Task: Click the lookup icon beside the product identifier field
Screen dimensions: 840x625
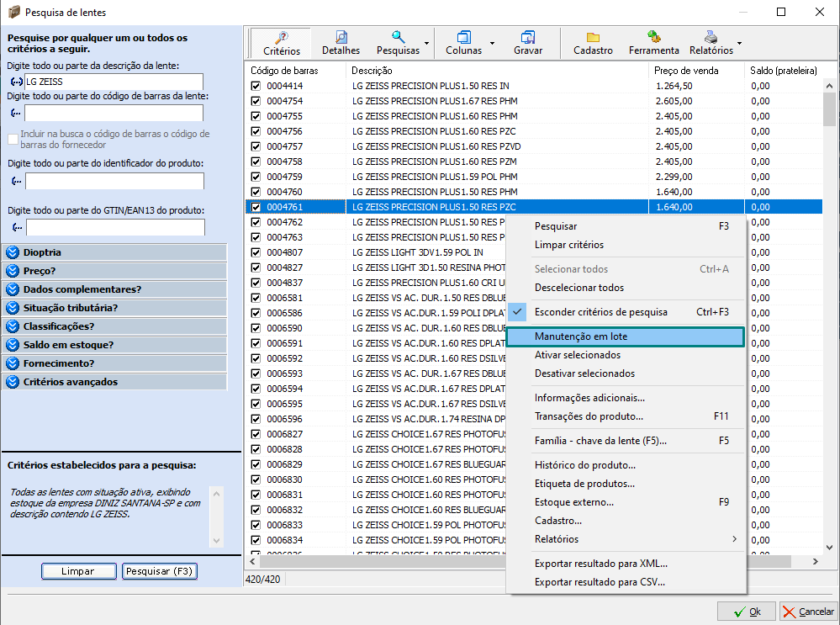Action: pos(17,181)
